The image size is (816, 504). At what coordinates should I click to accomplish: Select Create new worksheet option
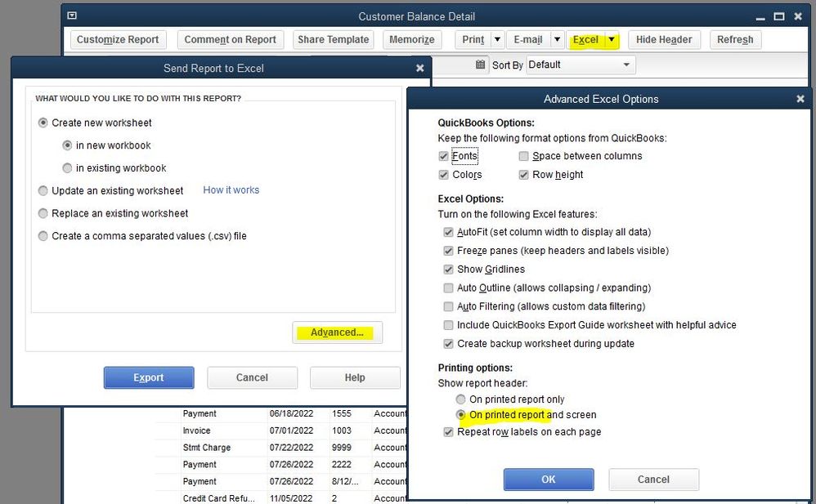click(x=43, y=123)
